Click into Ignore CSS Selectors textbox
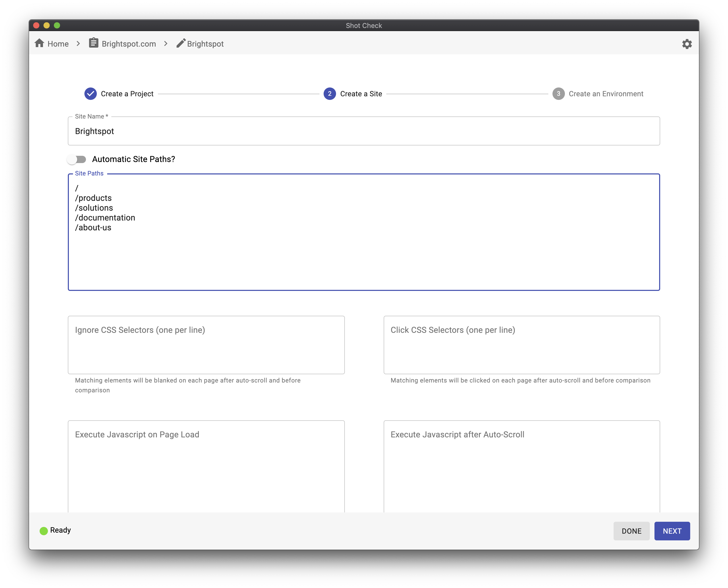The height and width of the screenshot is (588, 728). pos(206,345)
